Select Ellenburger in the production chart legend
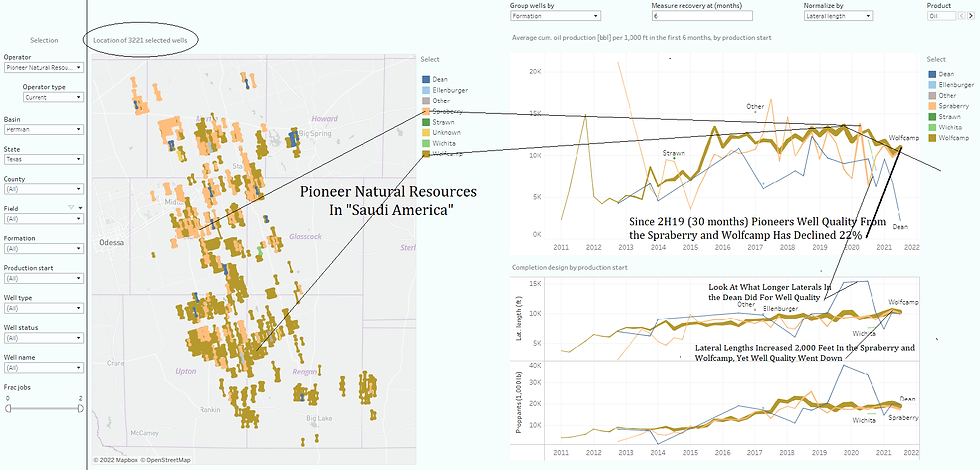 (951, 84)
